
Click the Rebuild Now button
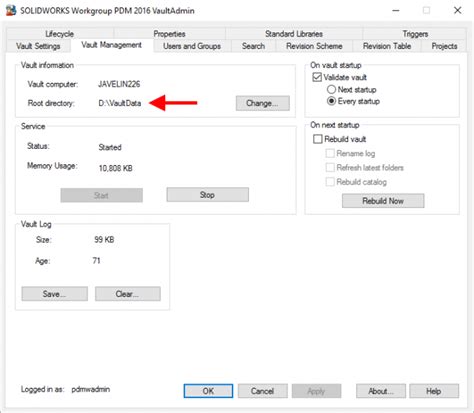pyautogui.click(x=383, y=201)
